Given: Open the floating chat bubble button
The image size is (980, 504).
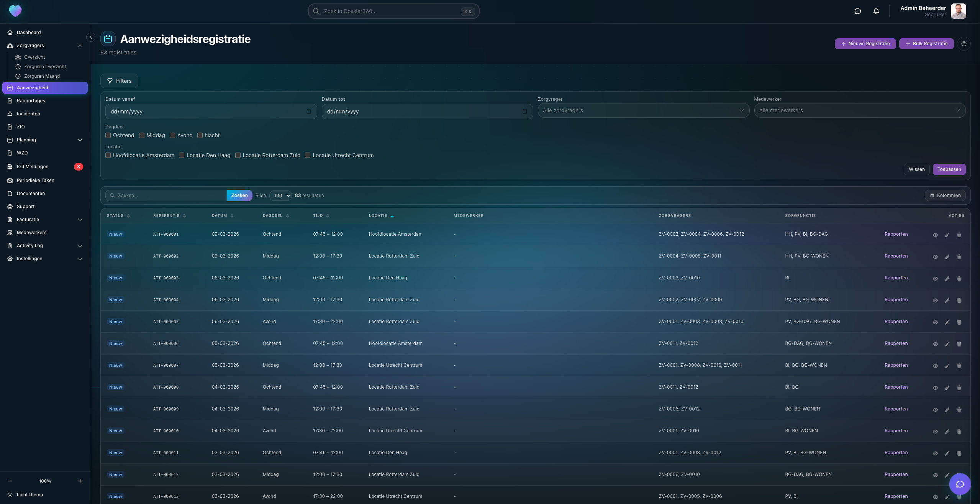Looking at the screenshot, I should [959, 484].
